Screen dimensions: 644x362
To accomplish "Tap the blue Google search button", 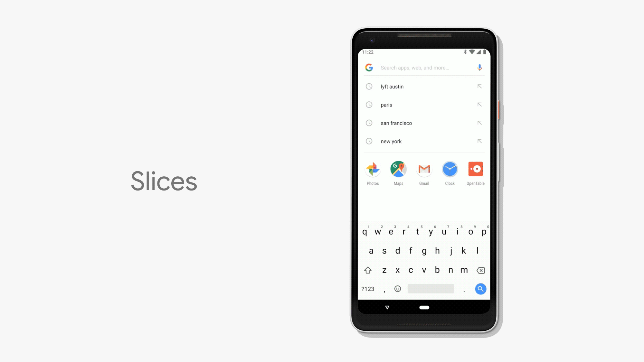I will [x=480, y=289].
